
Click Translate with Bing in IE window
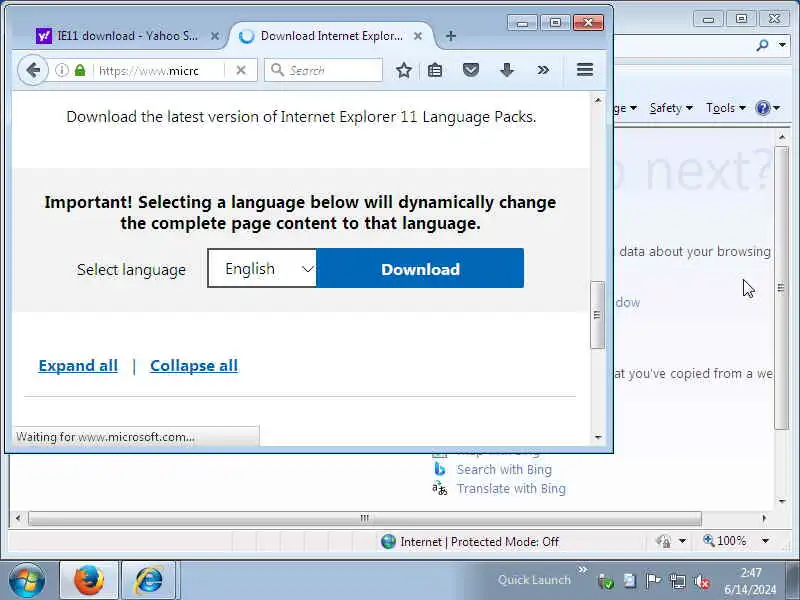coord(511,489)
